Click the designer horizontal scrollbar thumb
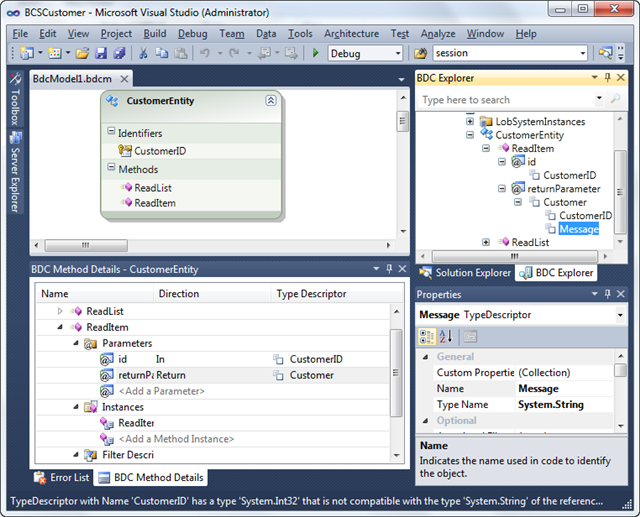Image resolution: width=640 pixels, height=517 pixels. click(86, 245)
